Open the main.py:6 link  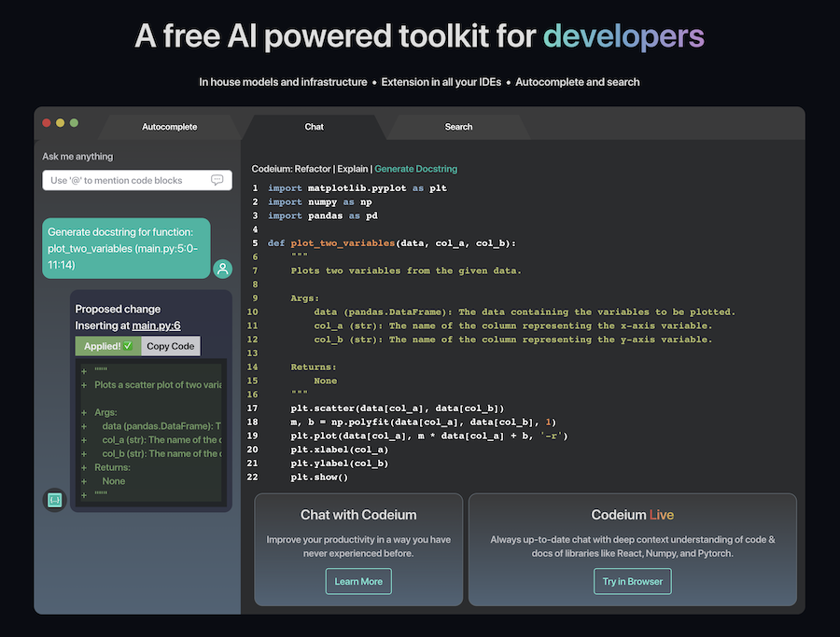[x=156, y=325]
